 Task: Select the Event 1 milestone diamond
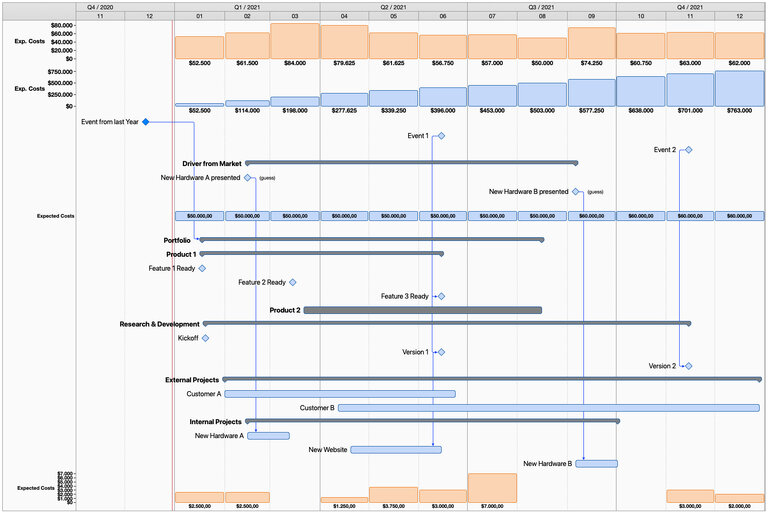440,136
